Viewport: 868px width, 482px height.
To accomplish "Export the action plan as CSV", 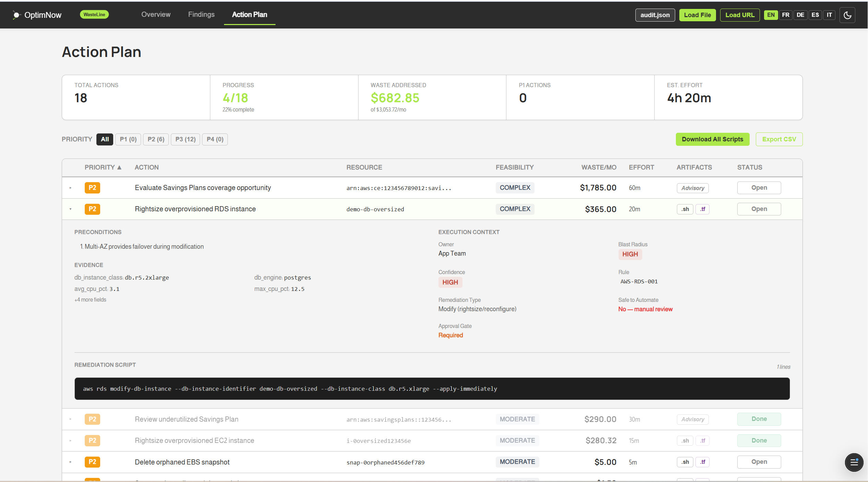I will click(x=779, y=139).
